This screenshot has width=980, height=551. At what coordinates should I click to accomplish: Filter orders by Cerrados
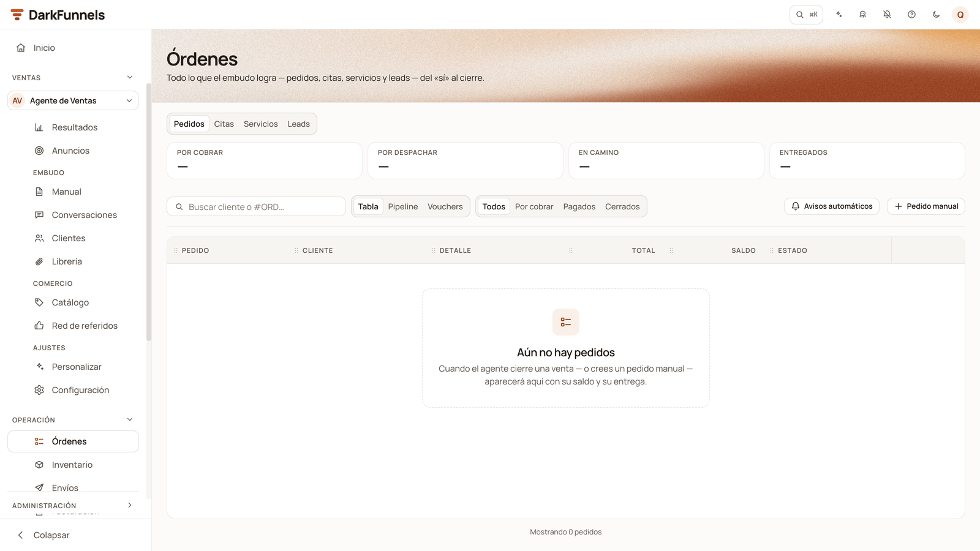click(x=622, y=206)
